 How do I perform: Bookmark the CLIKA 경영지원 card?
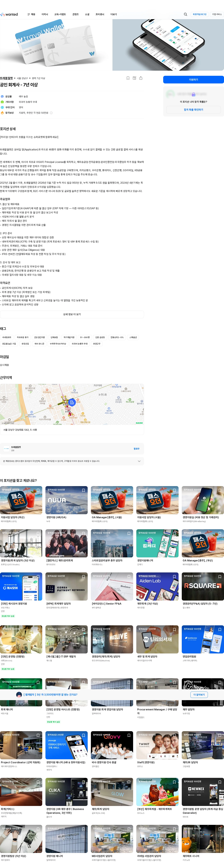click(83, 782)
